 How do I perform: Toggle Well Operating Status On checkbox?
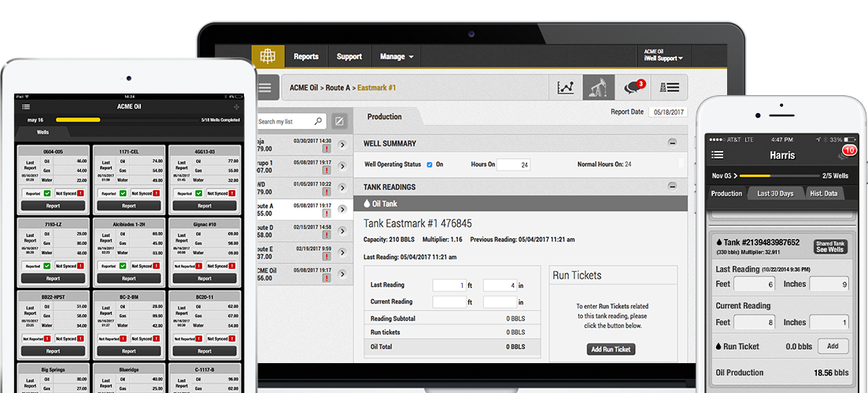pyautogui.click(x=429, y=164)
